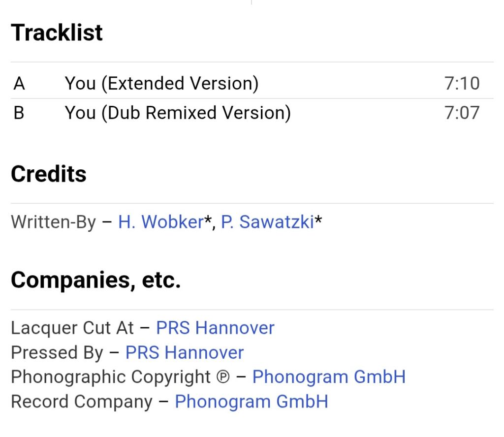Click the 7:10 track duration
The image size is (504, 437).
click(x=462, y=84)
